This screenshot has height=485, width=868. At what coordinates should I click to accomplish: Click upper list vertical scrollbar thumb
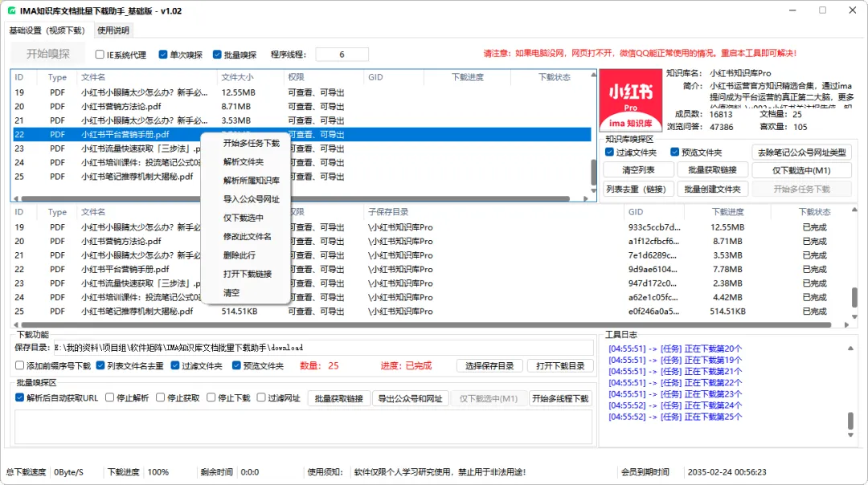pos(593,172)
